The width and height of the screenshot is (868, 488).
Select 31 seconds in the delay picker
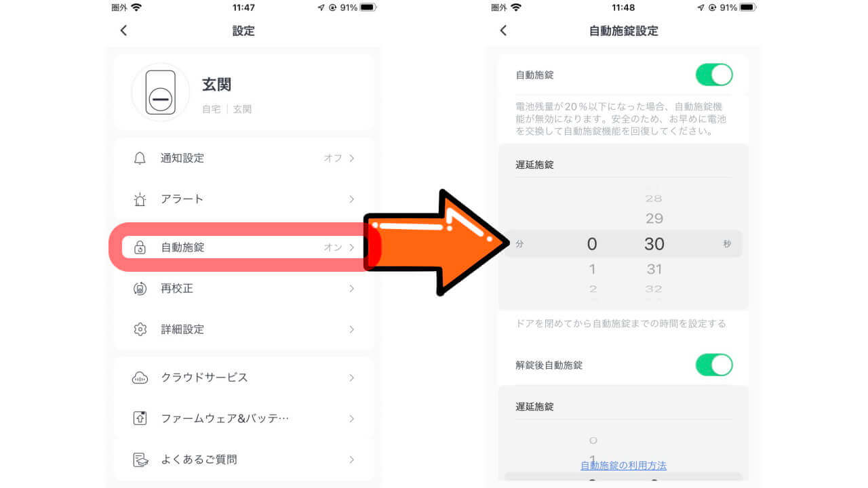(654, 269)
